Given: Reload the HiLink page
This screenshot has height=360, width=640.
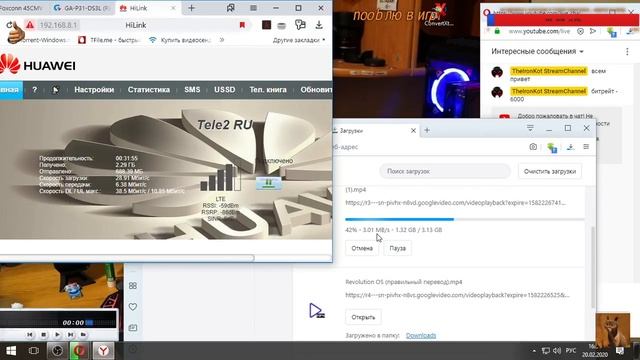Looking at the screenshot, I should coord(9,25).
